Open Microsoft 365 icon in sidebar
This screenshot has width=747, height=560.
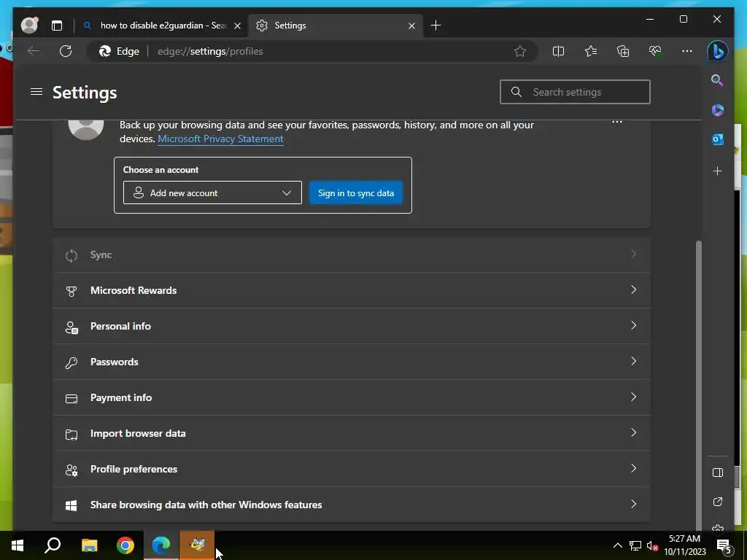pos(718,110)
